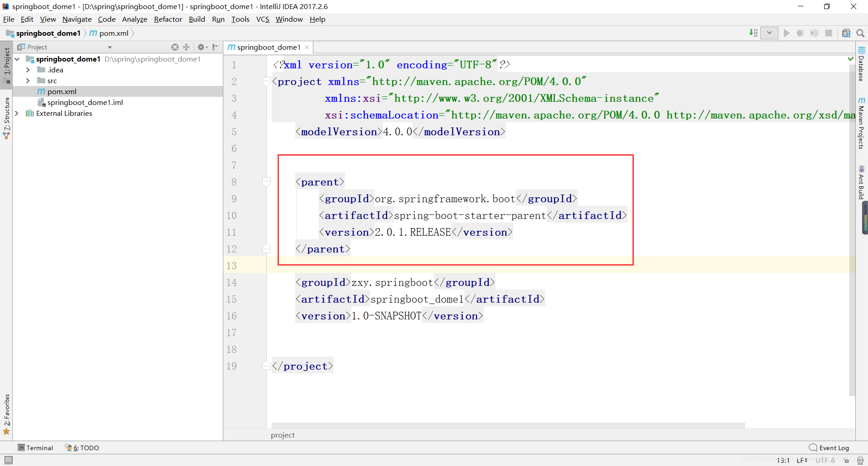Open the View menu
Image resolution: width=868 pixels, height=466 pixels.
click(x=48, y=19)
